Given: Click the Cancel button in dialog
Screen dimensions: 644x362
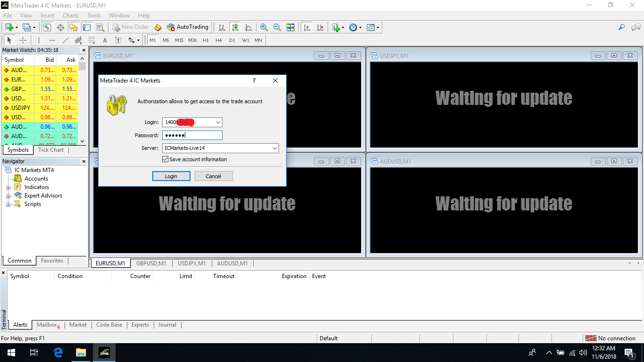Looking at the screenshot, I should (213, 176).
